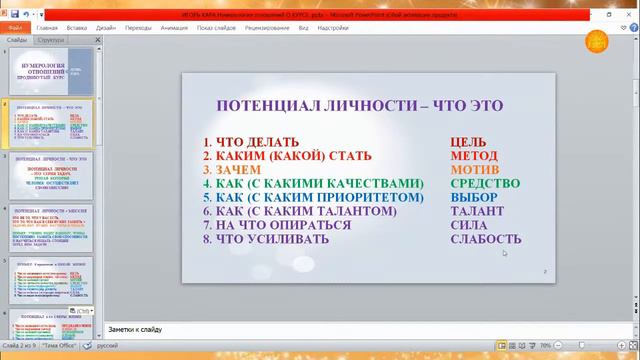The image size is (640, 360).
Task: Click the orange line 3. ЗАЧЕМ
Action: point(232,170)
